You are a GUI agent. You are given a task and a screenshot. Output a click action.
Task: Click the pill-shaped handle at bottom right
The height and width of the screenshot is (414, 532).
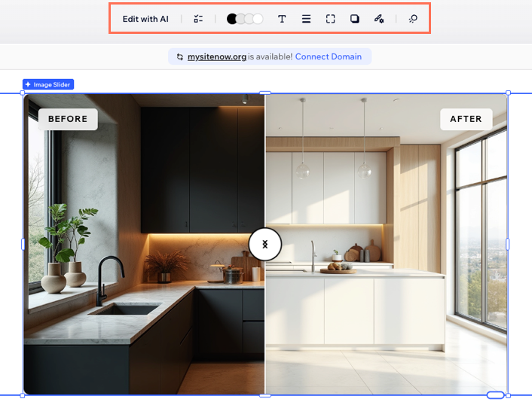click(495, 394)
